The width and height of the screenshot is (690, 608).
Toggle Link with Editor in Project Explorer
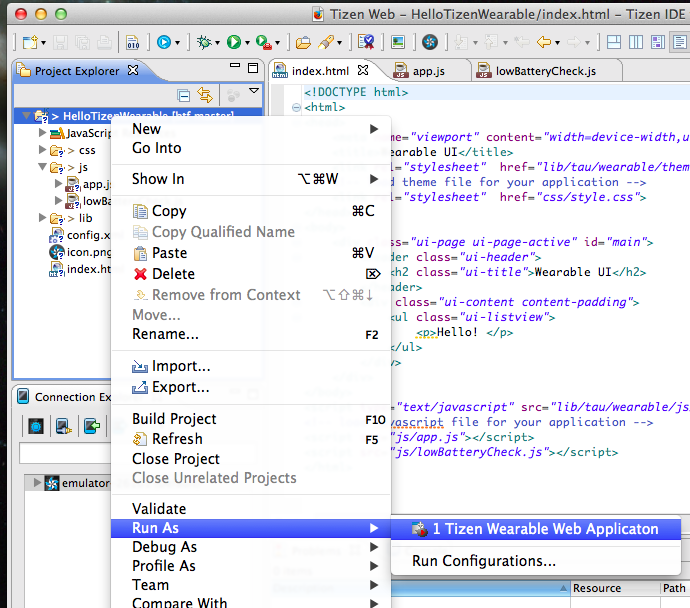(205, 95)
